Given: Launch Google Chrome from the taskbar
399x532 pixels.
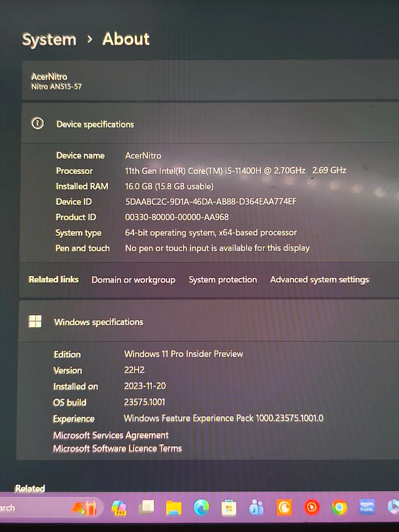Looking at the screenshot, I should point(339,508).
